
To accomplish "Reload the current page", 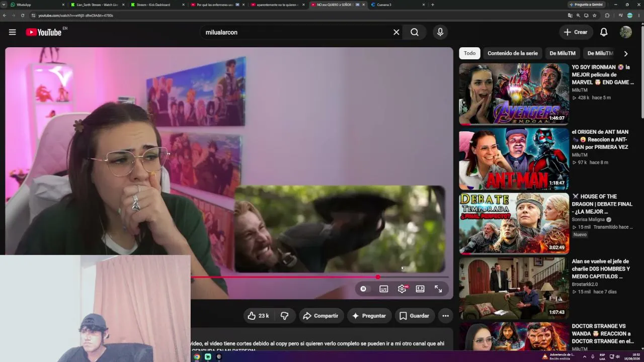I will coord(23,16).
